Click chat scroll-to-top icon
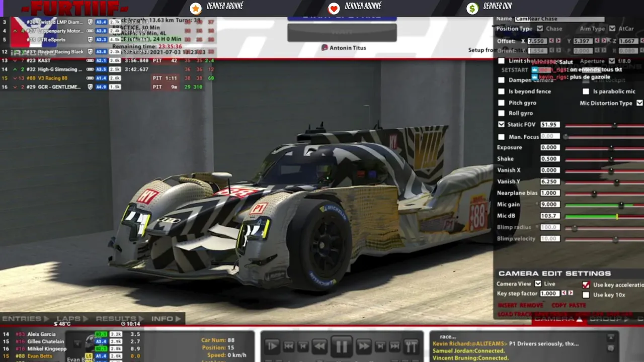The image size is (644, 362). pos(611,337)
